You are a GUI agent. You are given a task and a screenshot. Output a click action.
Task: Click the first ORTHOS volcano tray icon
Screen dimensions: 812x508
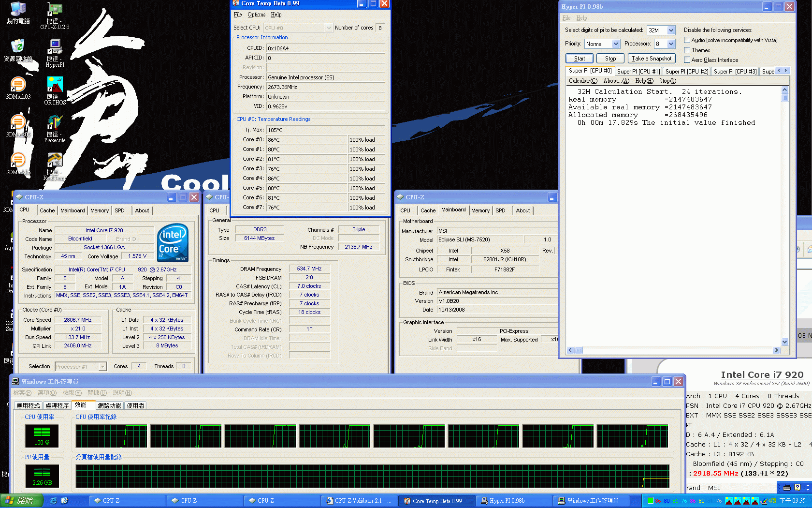[729, 501]
